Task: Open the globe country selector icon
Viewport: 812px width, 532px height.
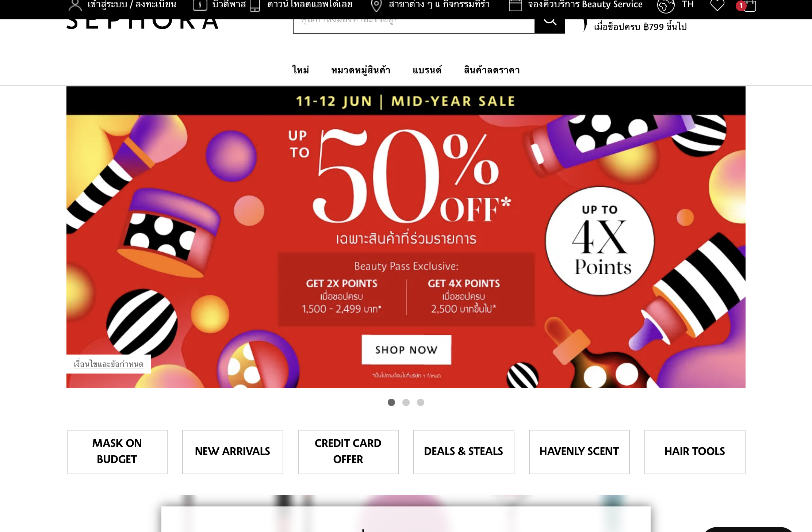Action: (666, 6)
